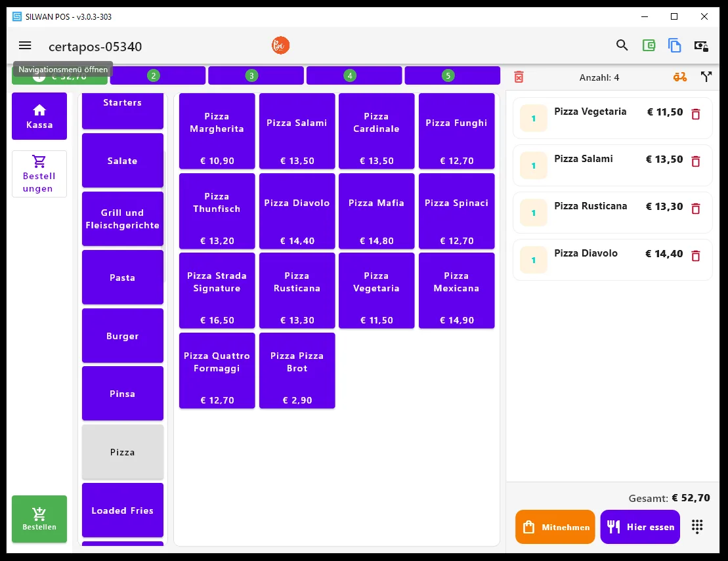Click the Anzahl: 4 counter text
The height and width of the screenshot is (561, 728).
click(599, 77)
